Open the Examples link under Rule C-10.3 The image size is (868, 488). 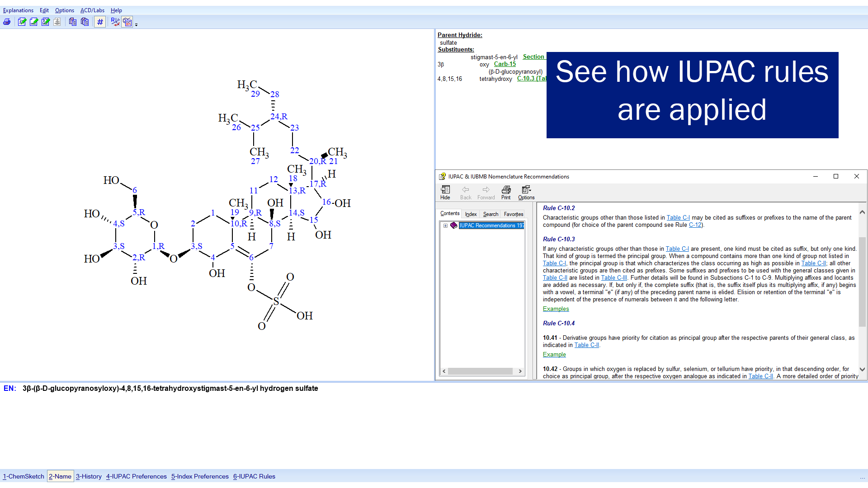click(x=556, y=309)
